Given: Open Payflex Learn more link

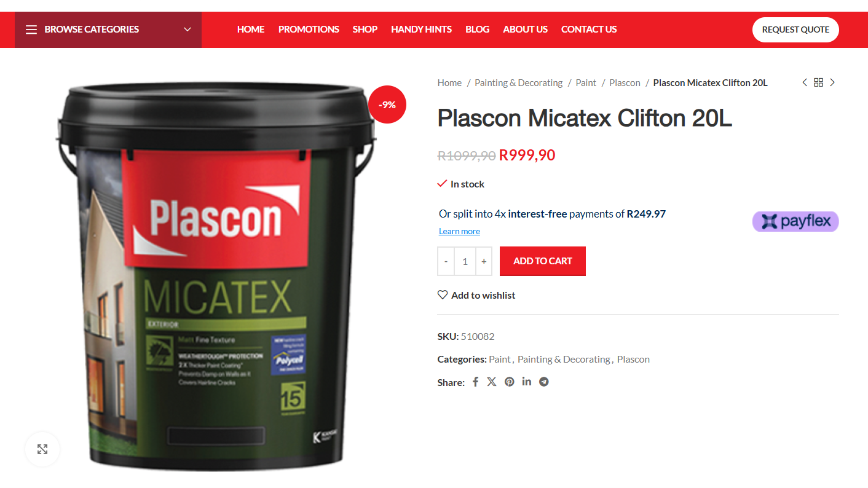Looking at the screenshot, I should [459, 232].
